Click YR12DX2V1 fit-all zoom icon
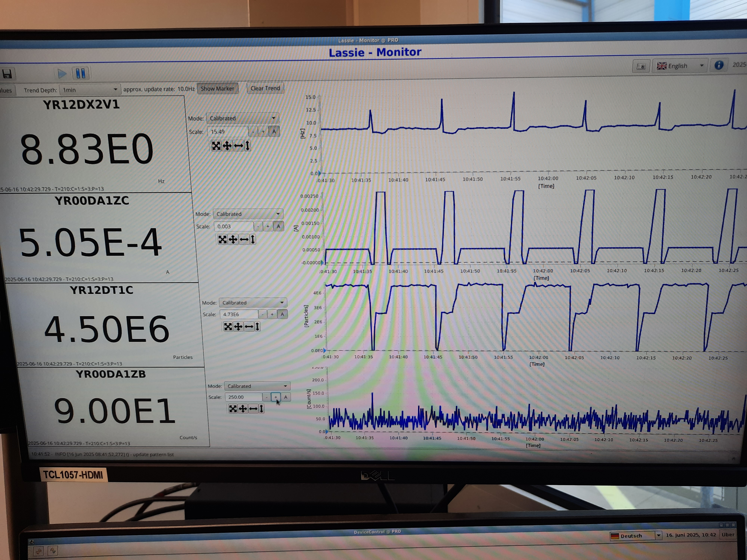 point(216,146)
